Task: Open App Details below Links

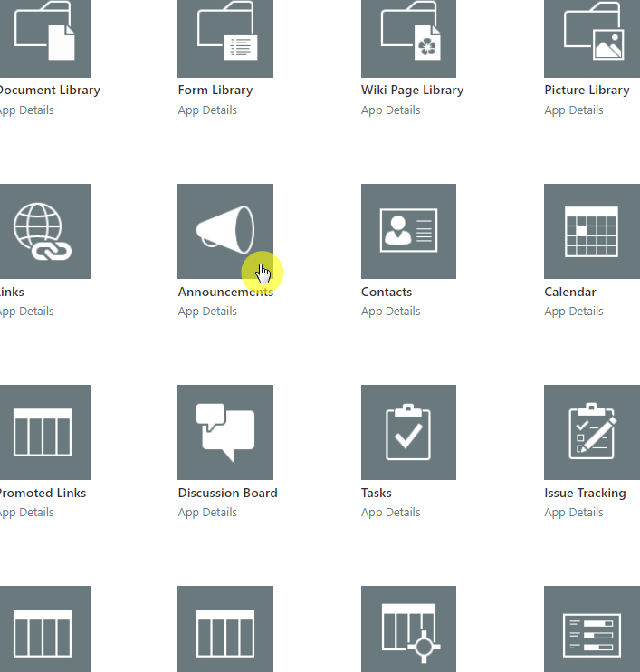Action: click(26, 312)
